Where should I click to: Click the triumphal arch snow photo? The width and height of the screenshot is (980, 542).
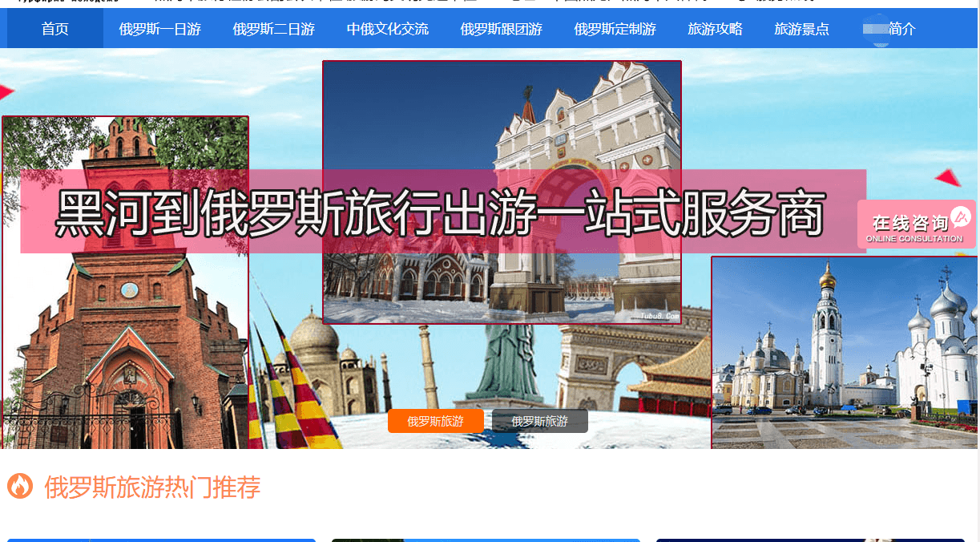click(x=502, y=120)
